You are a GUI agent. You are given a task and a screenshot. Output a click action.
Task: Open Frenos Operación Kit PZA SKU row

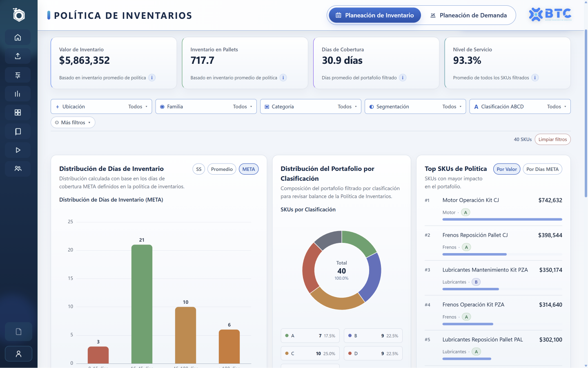(493, 313)
